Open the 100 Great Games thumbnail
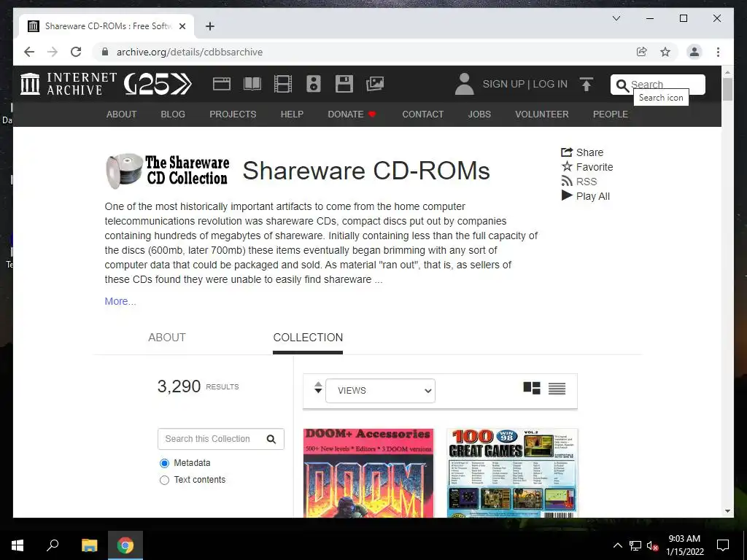This screenshot has height=560, width=747. [x=512, y=472]
